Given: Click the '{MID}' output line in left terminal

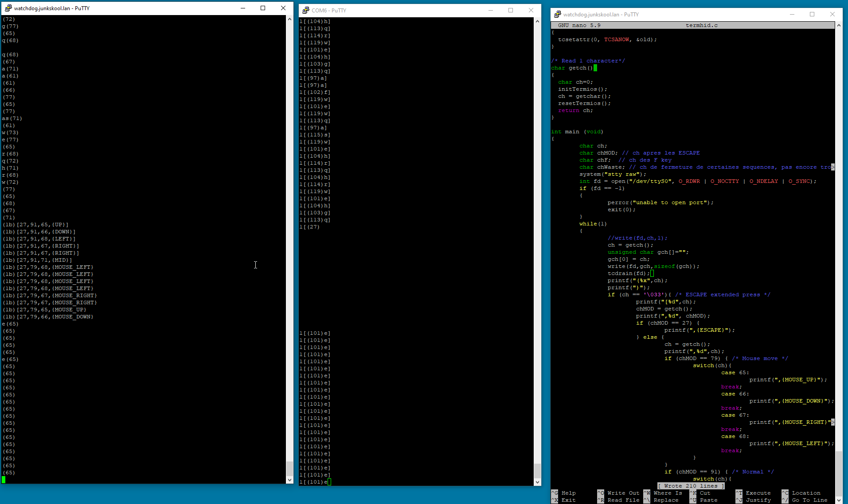Looking at the screenshot, I should tap(37, 260).
